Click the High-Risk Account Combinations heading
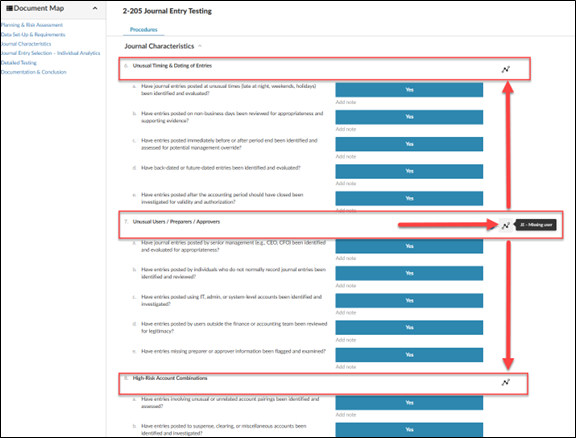Image resolution: width=576 pixels, height=438 pixels. pos(170,378)
